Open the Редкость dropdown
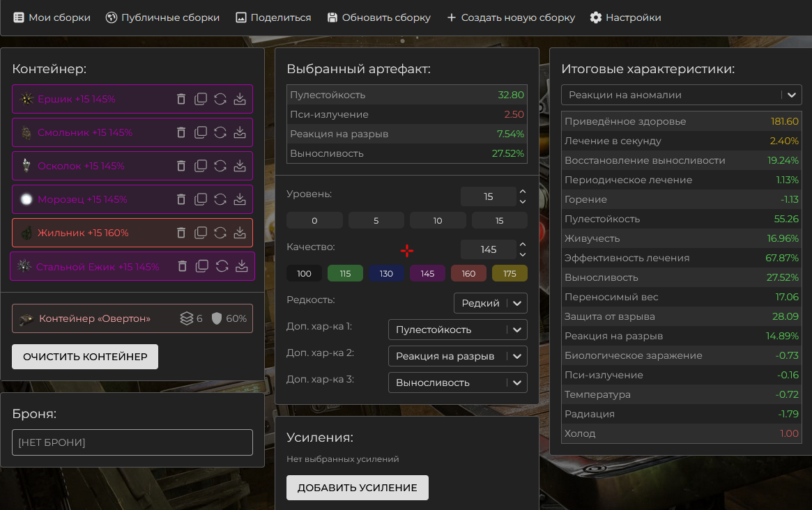This screenshot has height=510, width=812. pyautogui.click(x=490, y=303)
